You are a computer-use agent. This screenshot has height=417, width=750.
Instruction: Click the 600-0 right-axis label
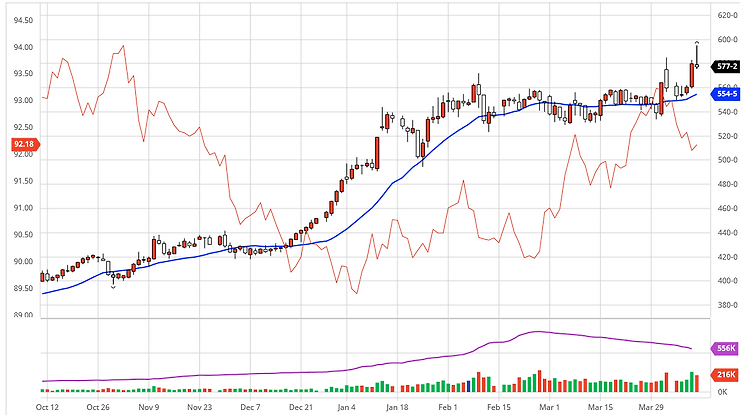click(728, 39)
